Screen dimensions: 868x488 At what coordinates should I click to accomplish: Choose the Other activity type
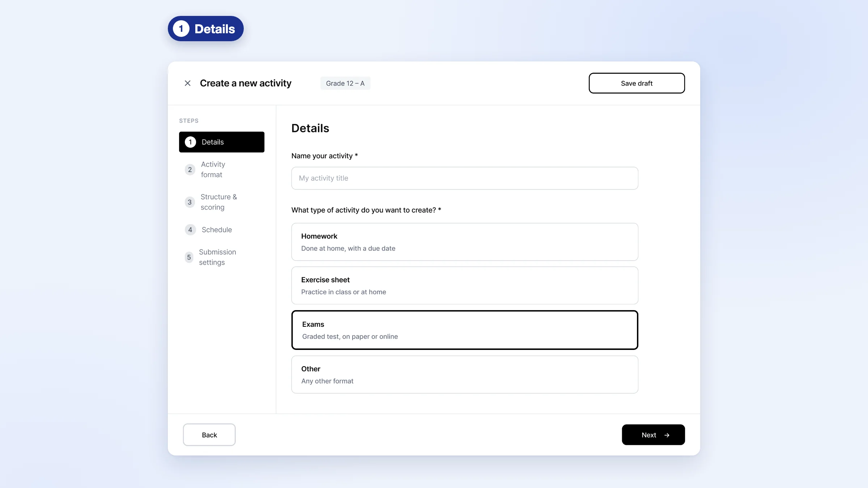465,374
